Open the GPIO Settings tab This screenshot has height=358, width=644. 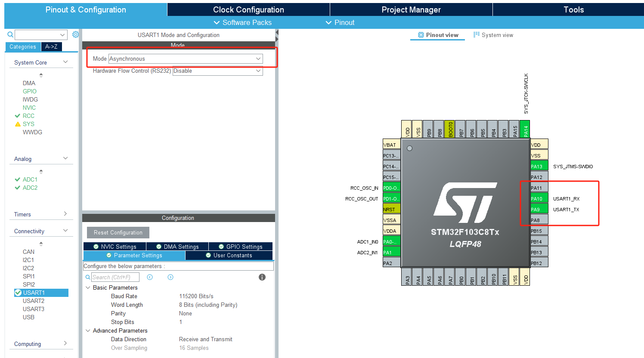pyautogui.click(x=241, y=247)
